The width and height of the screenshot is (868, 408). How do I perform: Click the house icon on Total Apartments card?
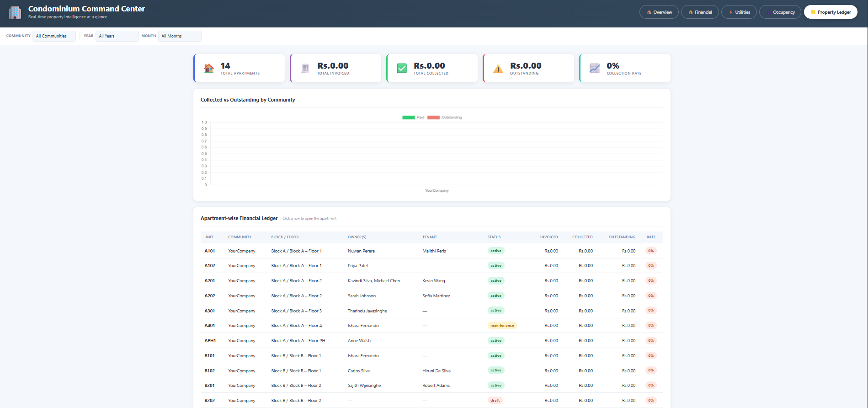tap(209, 68)
